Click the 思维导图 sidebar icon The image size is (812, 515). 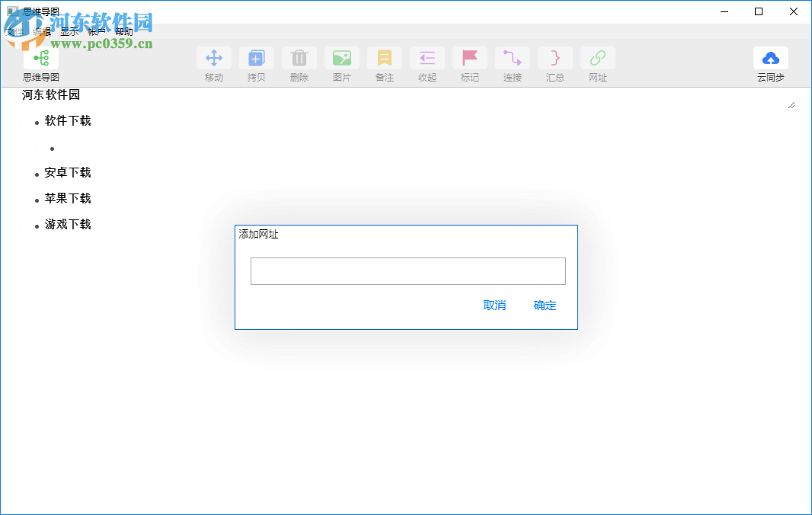40,58
